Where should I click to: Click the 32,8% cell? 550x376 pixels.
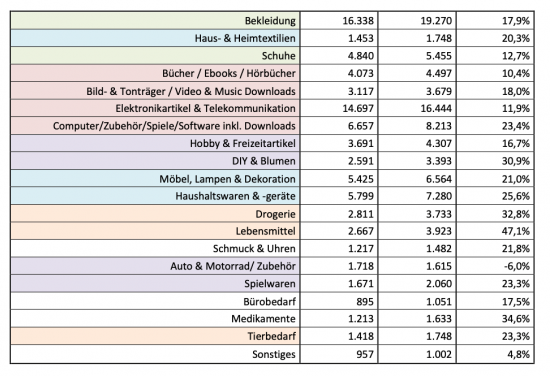click(516, 214)
